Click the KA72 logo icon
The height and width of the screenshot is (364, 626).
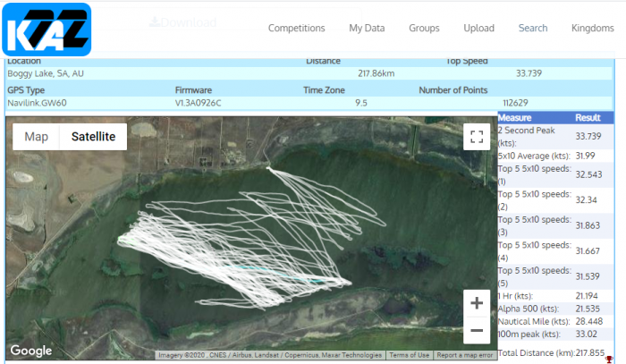(47, 28)
